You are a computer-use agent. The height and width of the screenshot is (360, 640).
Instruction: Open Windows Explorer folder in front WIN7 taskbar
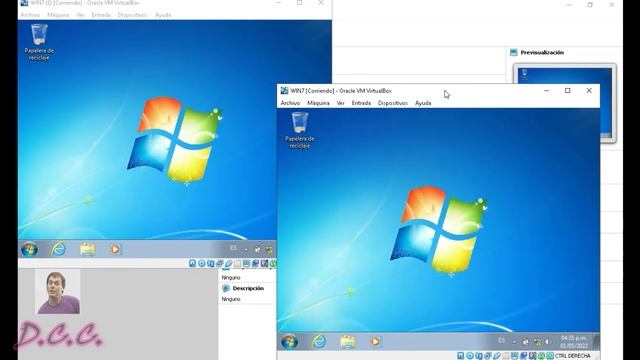point(348,342)
